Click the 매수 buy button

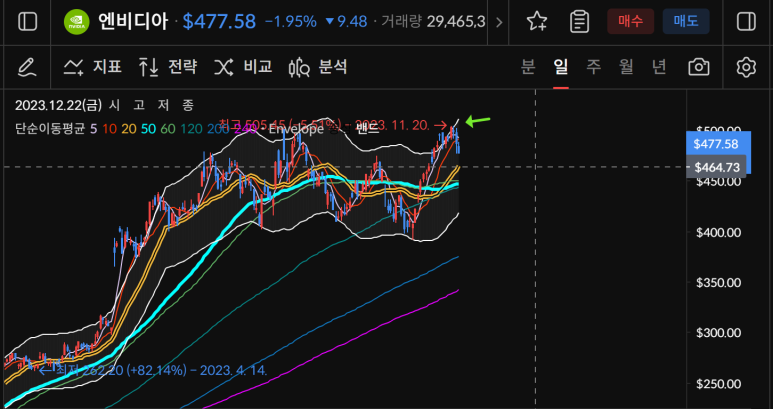(x=631, y=22)
